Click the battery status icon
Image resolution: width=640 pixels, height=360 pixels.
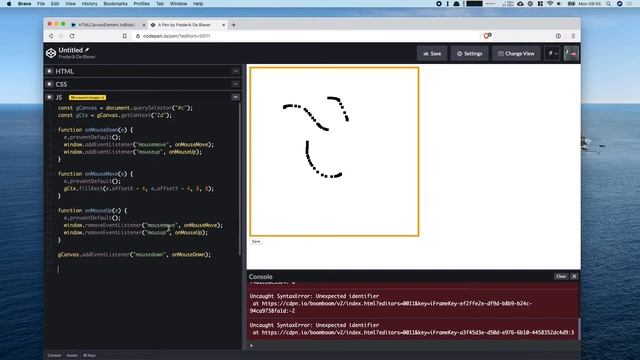[x=571, y=4]
